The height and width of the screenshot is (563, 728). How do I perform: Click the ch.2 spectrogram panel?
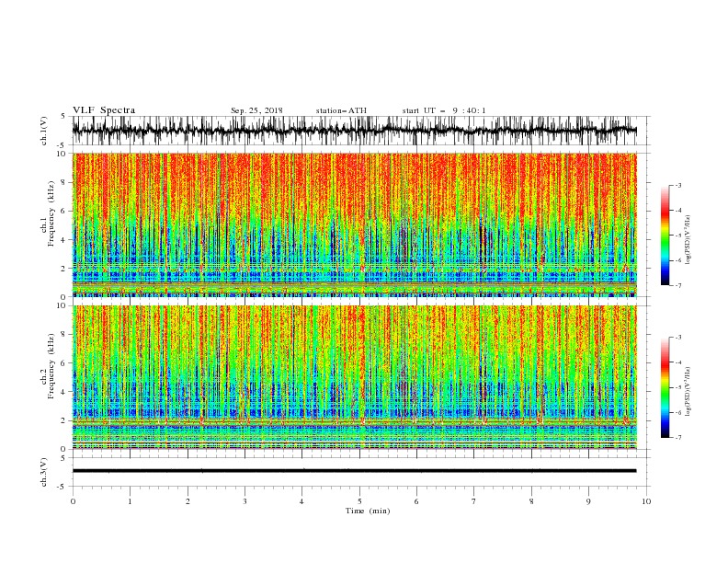pos(354,377)
